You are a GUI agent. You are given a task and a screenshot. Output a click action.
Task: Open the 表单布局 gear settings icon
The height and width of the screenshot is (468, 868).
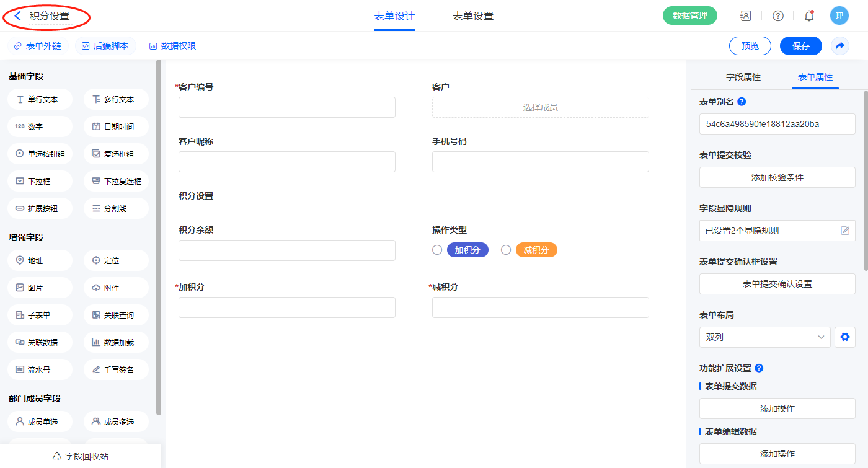(844, 337)
